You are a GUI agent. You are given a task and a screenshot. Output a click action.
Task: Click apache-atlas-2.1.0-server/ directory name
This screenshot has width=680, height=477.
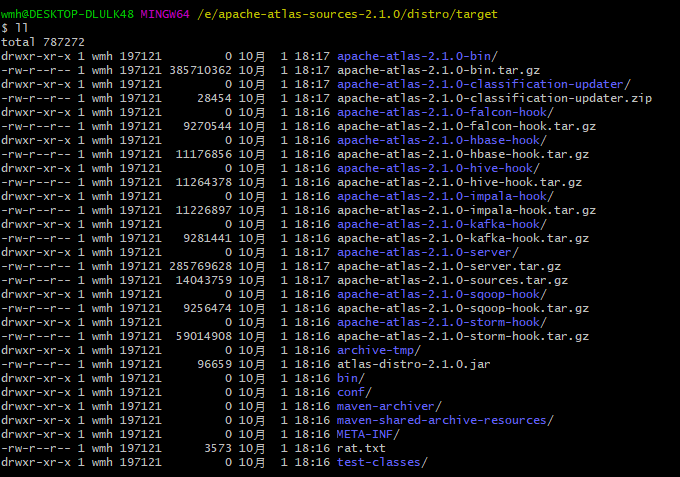[428, 252]
